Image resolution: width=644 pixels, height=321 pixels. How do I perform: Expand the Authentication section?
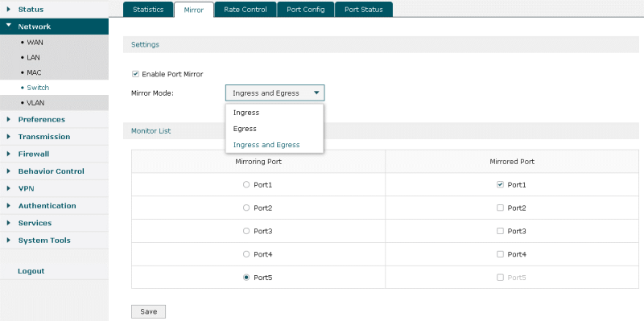(x=54, y=206)
